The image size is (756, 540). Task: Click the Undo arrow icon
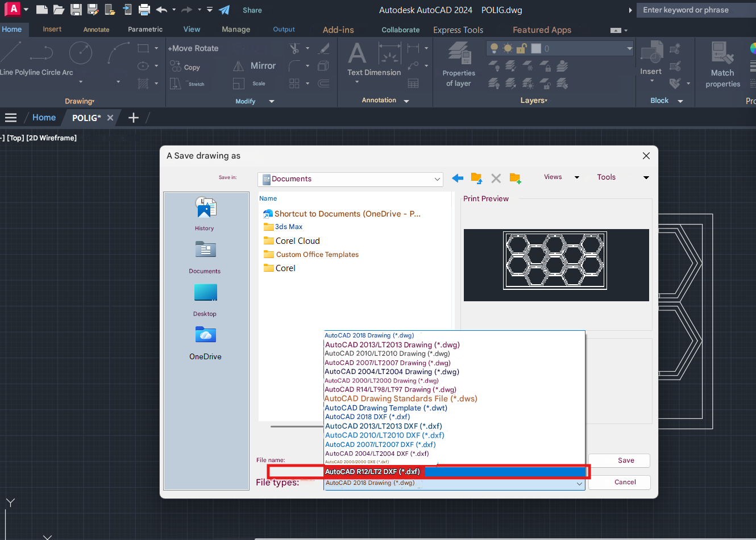(x=161, y=10)
